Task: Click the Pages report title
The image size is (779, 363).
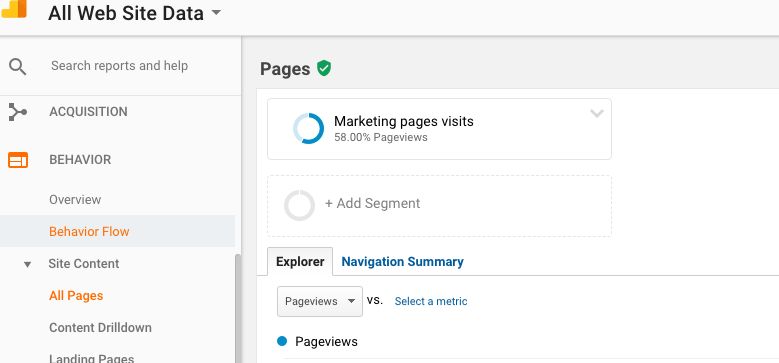Action: click(285, 69)
